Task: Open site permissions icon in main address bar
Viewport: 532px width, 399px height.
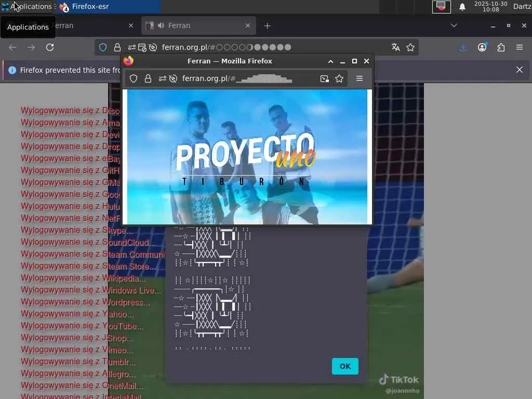Action: click(x=131, y=47)
